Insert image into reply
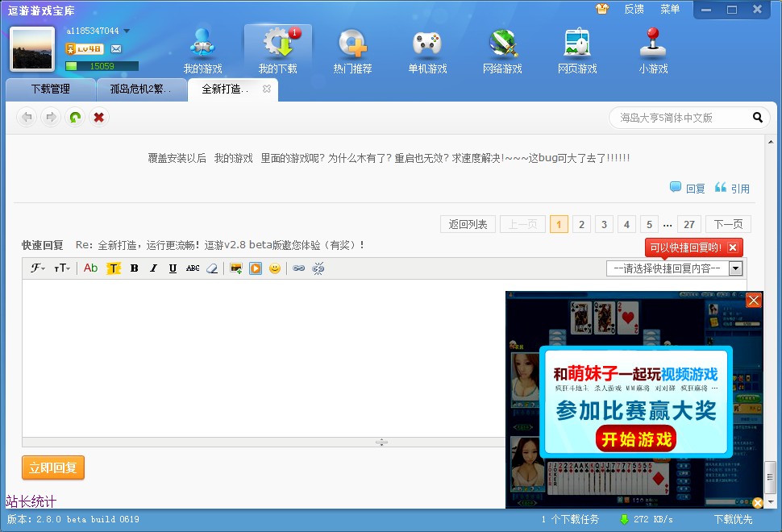Screen dimensions: 782x532 click(x=236, y=268)
